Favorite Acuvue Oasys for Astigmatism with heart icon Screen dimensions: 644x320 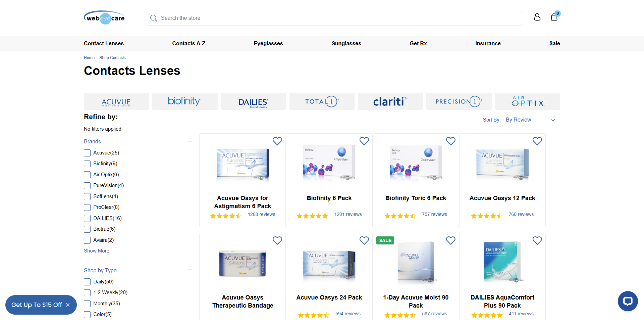tap(277, 141)
